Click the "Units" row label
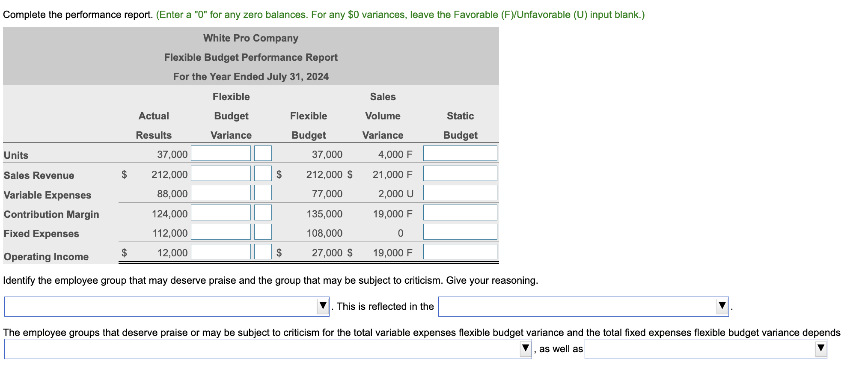The width and height of the screenshot is (868, 380). (x=16, y=155)
